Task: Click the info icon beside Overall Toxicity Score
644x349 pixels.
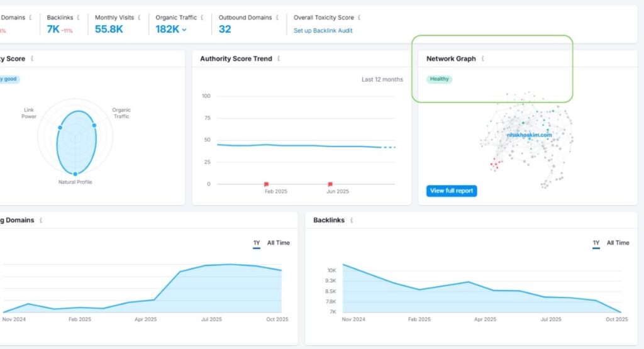Action: coord(359,18)
